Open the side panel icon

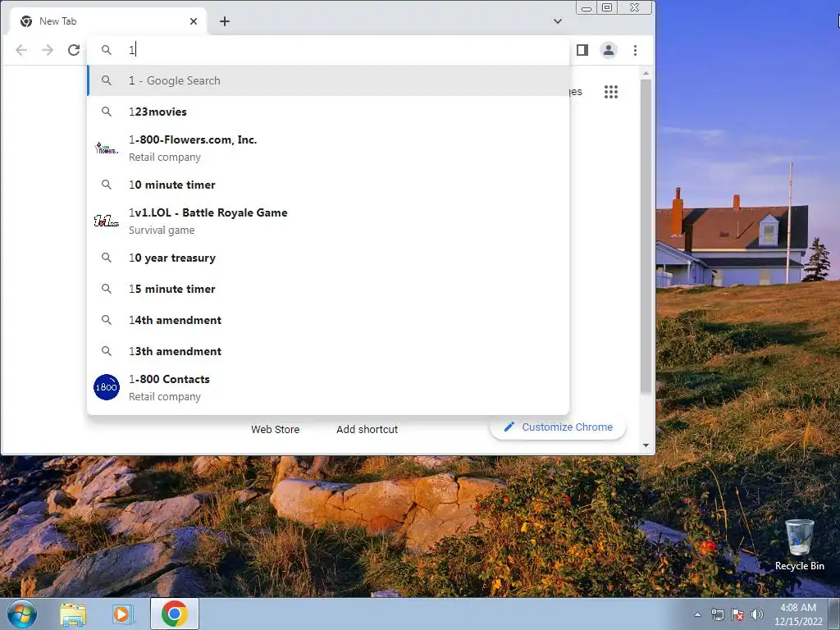[582, 50]
